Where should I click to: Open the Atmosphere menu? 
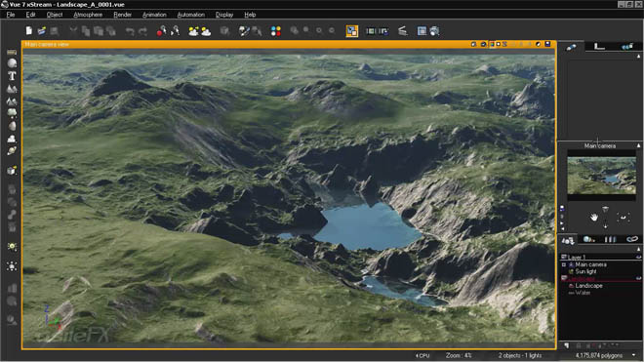(88, 15)
